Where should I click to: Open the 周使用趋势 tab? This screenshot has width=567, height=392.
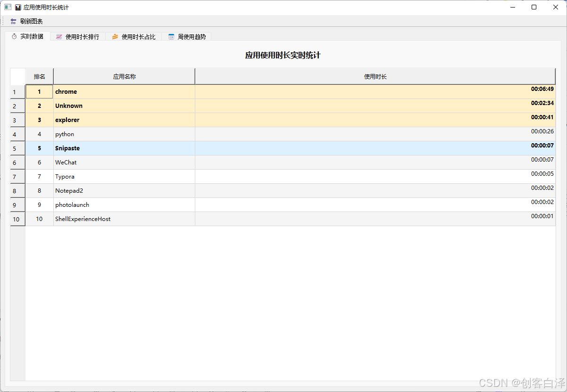(x=187, y=37)
